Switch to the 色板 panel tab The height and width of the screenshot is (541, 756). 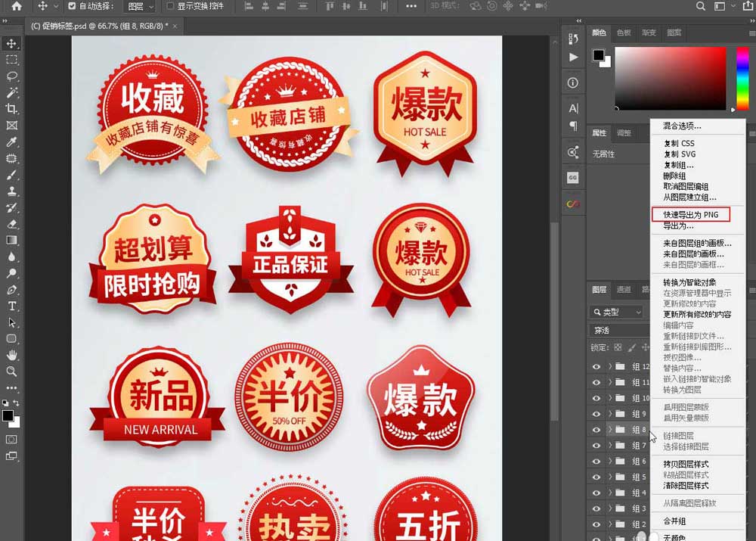(x=624, y=33)
